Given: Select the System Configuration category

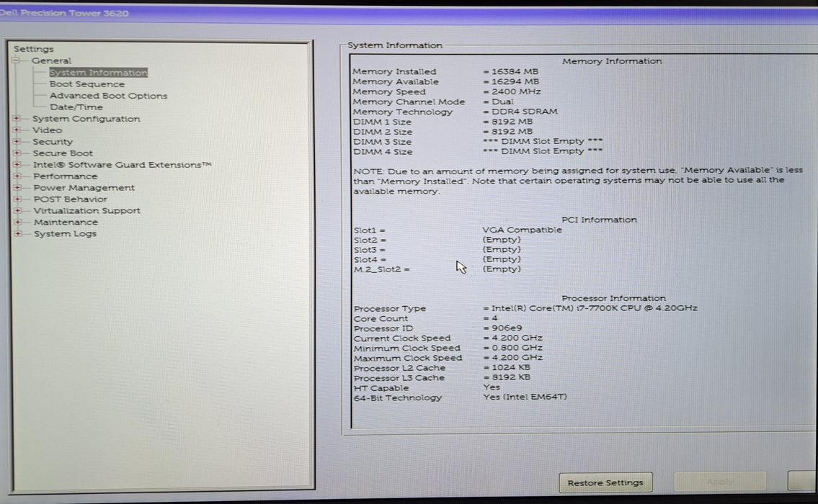Looking at the screenshot, I should [86, 119].
